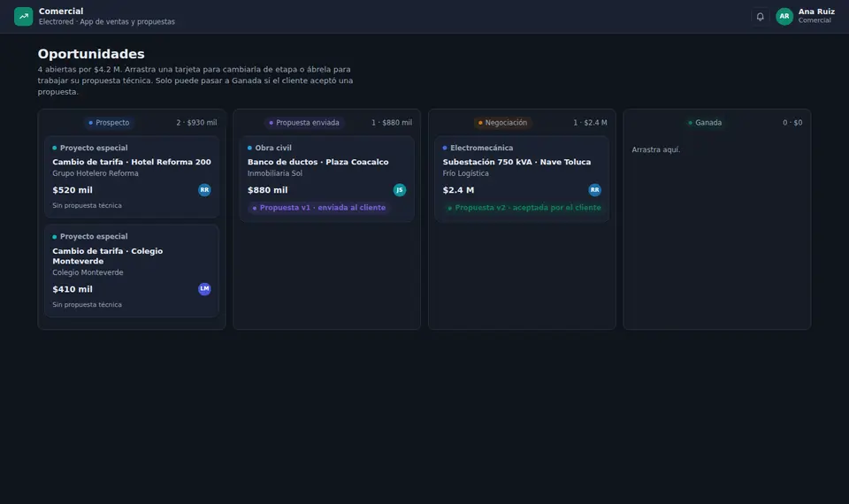Click the Prospecto stage label

click(108, 123)
